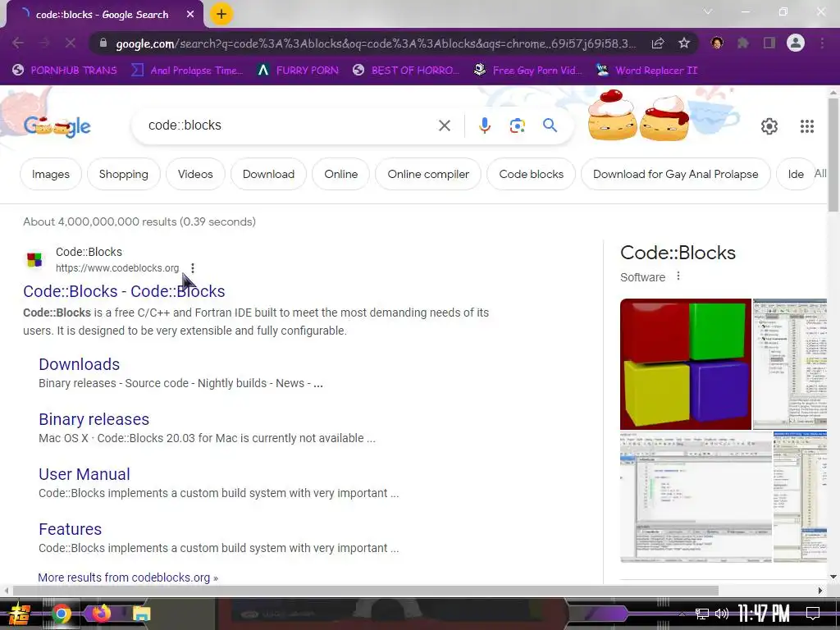This screenshot has width=840, height=630.
Task: Apply the Online compiler chip
Action: 428,174
